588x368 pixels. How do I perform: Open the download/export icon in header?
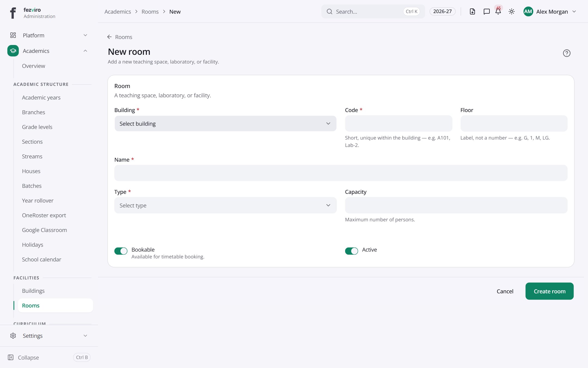[x=472, y=11]
